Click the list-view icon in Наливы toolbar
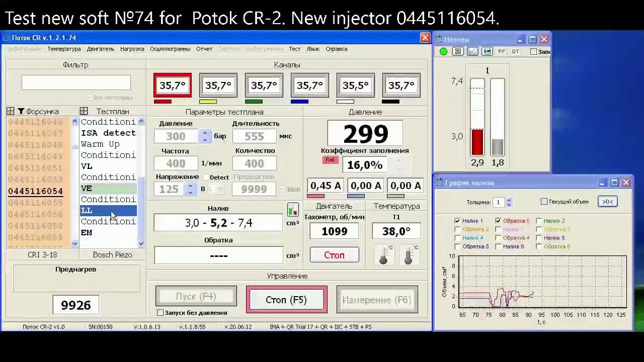This screenshot has width=644, height=362. coord(458,51)
